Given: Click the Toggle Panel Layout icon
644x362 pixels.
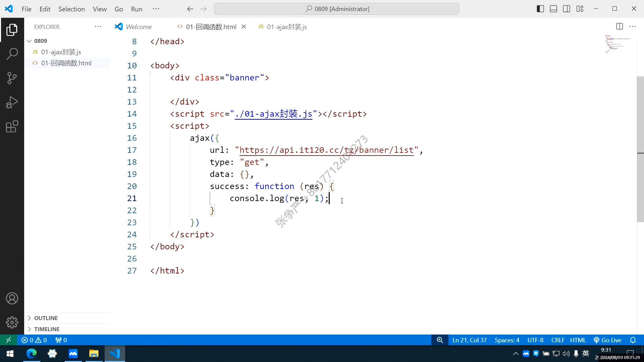Looking at the screenshot, I should (553, 8).
